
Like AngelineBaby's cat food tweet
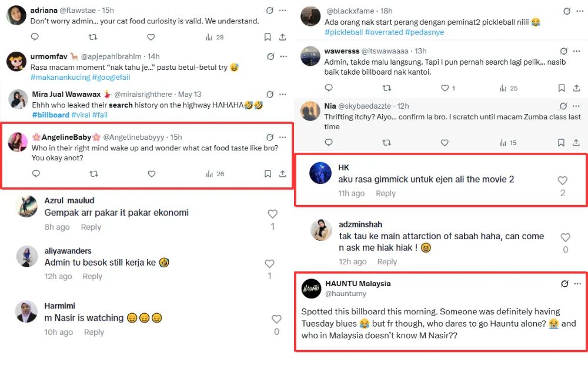[151, 174]
